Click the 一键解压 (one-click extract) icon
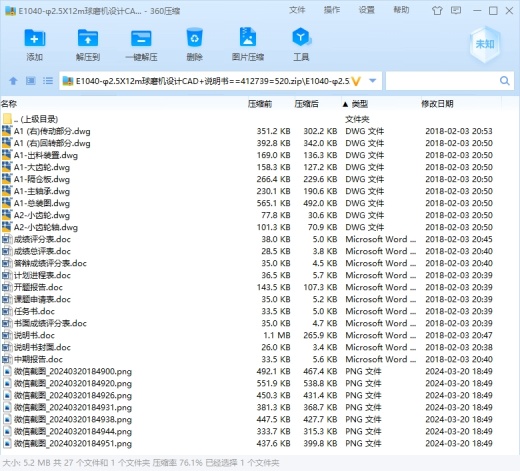Viewport: 520px width, 471px height. [x=141, y=38]
